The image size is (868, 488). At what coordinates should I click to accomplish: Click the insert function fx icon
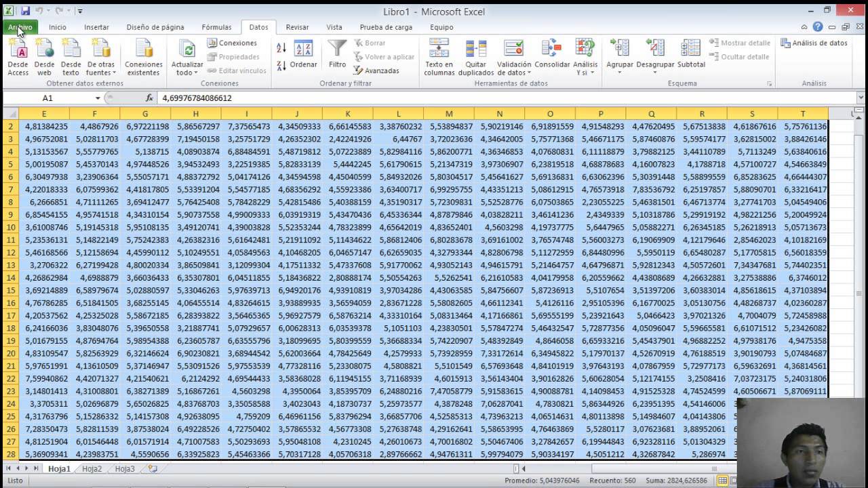149,98
